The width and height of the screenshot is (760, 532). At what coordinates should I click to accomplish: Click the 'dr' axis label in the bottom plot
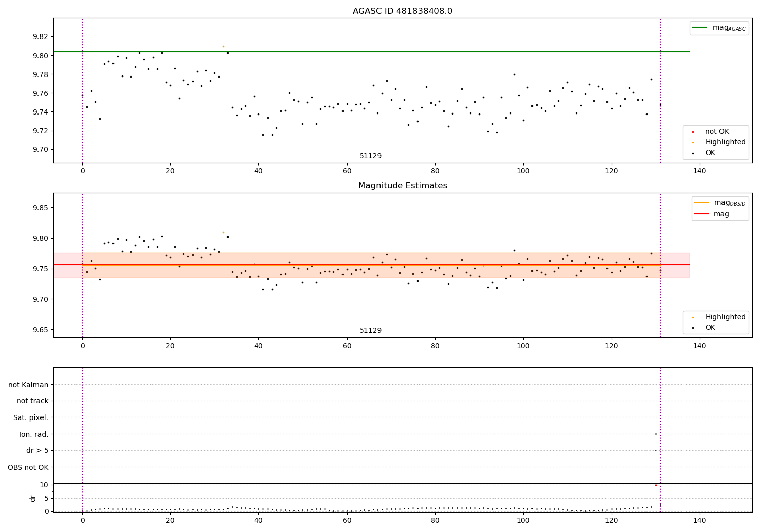pyautogui.click(x=33, y=498)
